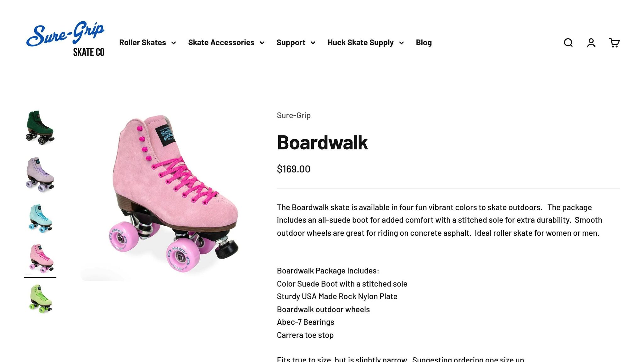Open the search icon
This screenshot has width=644, height=362.
pos(568,42)
